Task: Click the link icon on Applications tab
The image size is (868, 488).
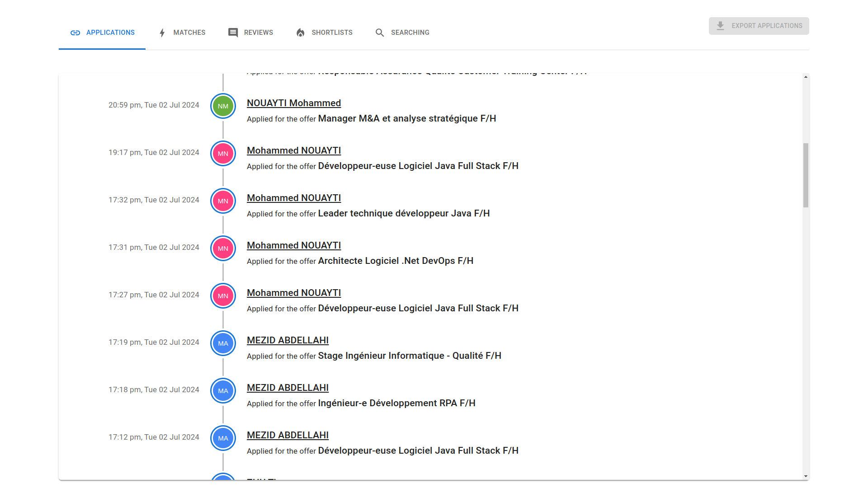Action: (x=75, y=33)
